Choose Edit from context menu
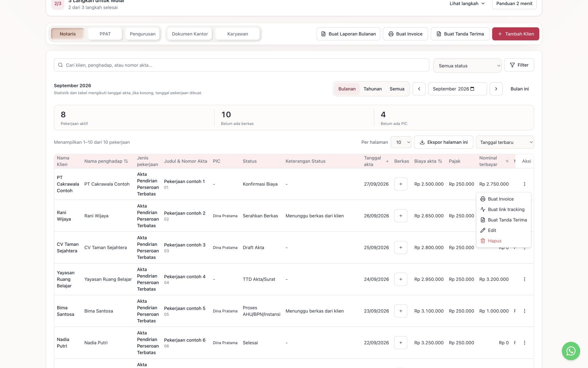 [x=503, y=231]
